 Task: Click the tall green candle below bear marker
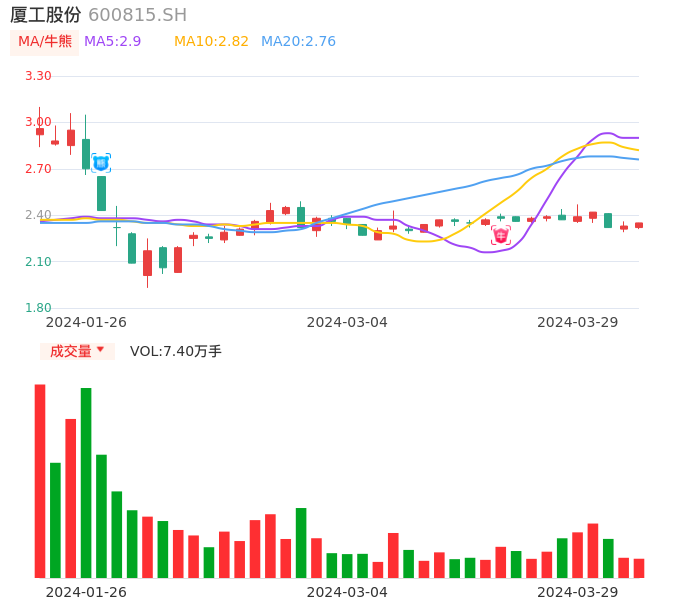[101, 193]
